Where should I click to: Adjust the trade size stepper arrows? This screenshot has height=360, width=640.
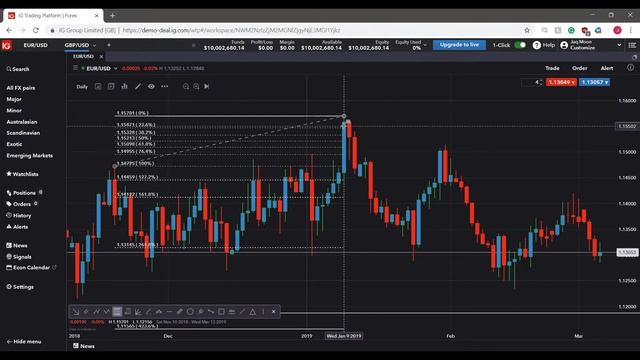(x=541, y=82)
